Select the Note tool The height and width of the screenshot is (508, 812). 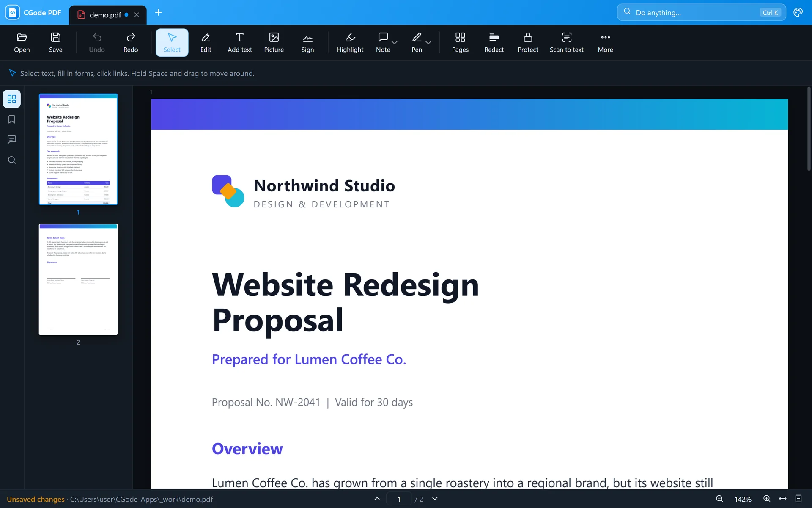383,42
